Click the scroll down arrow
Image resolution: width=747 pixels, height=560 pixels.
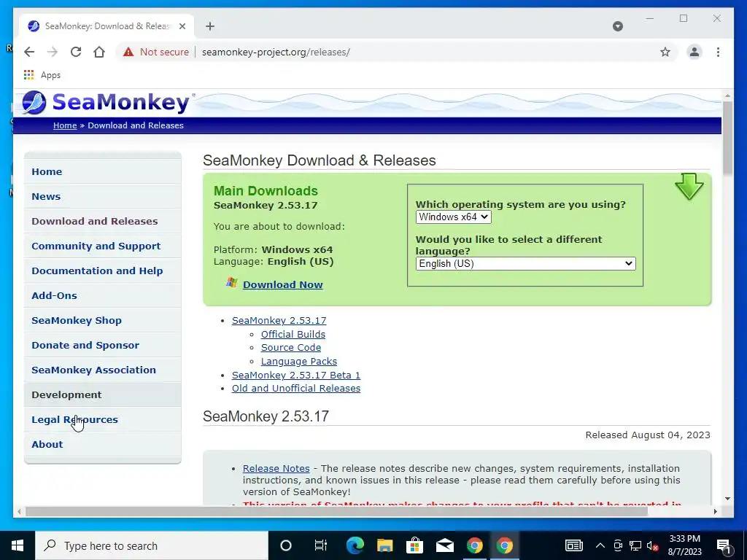point(727,499)
